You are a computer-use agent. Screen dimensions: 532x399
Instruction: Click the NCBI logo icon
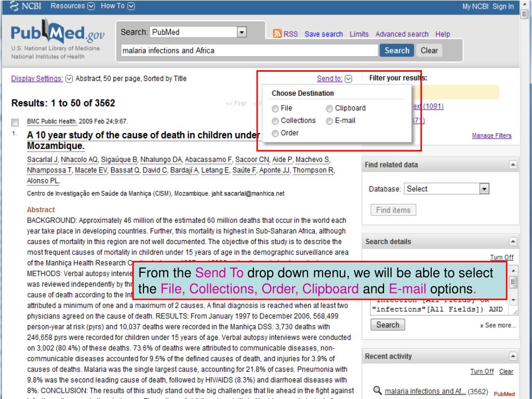14,6
